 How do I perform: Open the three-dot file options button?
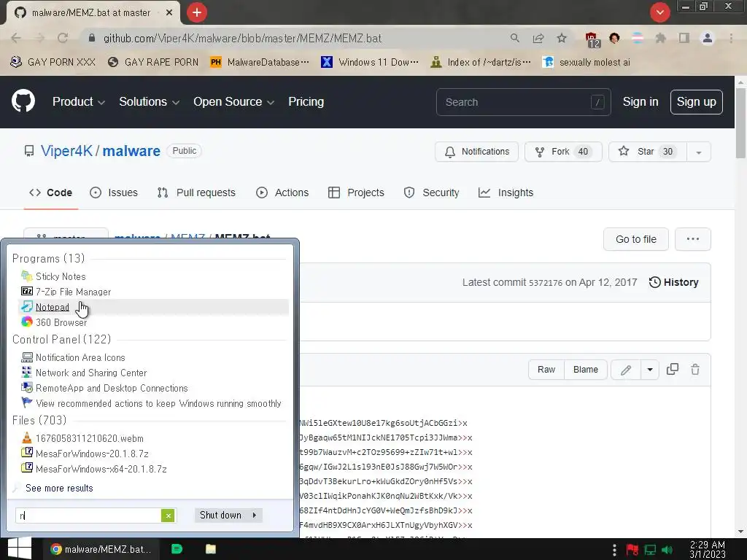coord(693,239)
